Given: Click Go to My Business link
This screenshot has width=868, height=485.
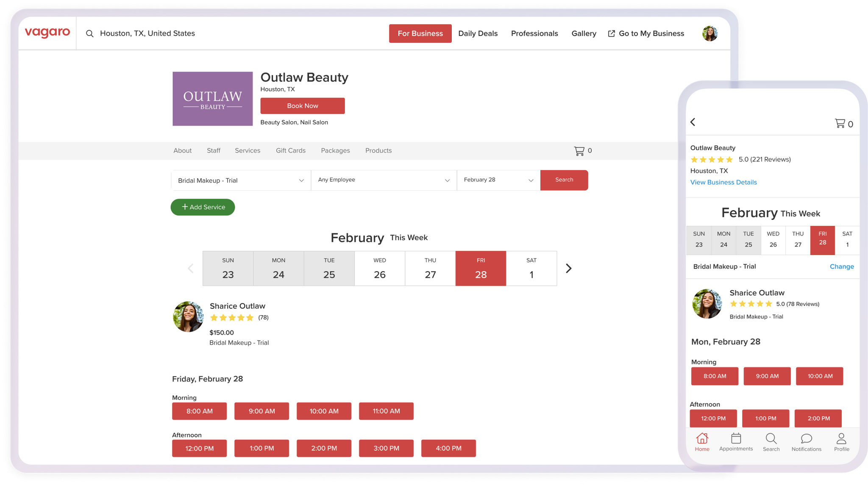Looking at the screenshot, I should pyautogui.click(x=651, y=33).
